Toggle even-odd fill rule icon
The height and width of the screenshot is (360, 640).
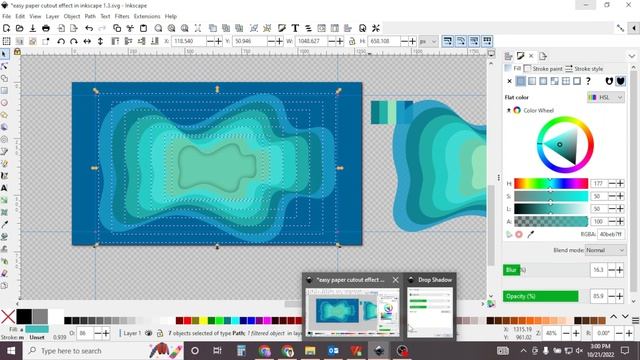[609, 81]
